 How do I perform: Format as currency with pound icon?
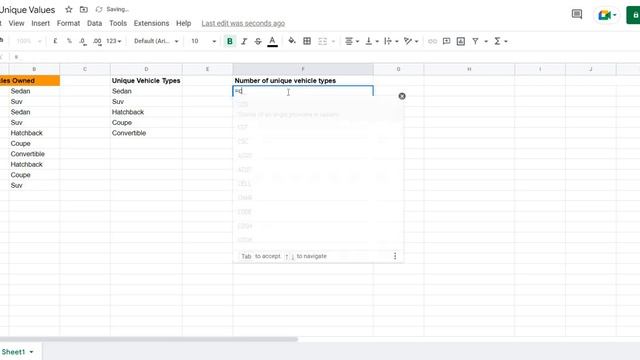point(55,41)
